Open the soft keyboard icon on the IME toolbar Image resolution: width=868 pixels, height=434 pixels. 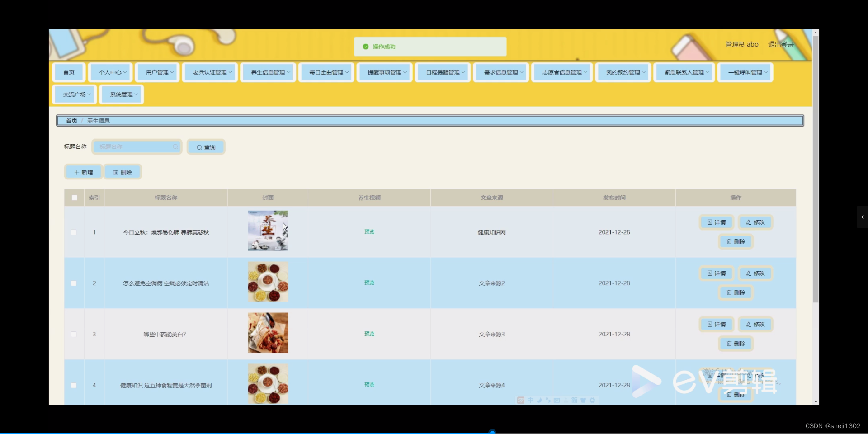557,400
